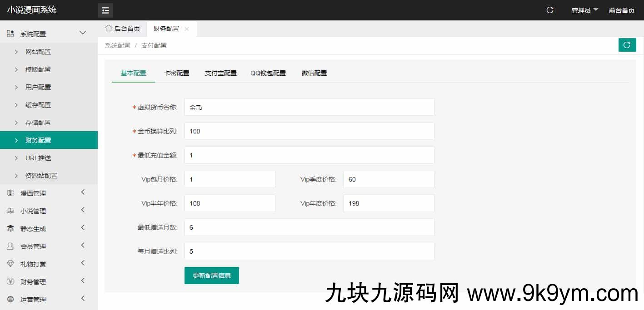Click the 礼物打赏 diamond icon in sidebar
This screenshot has width=644, height=310.
(10, 264)
